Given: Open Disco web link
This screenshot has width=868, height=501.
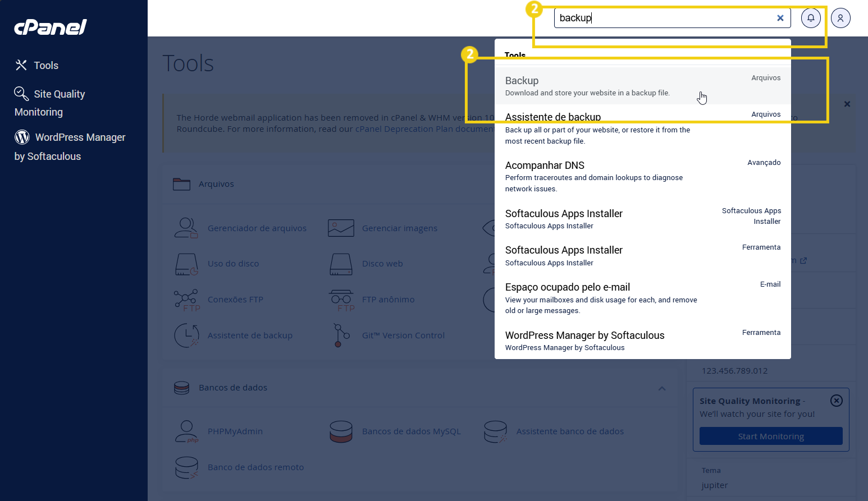Looking at the screenshot, I should [382, 264].
